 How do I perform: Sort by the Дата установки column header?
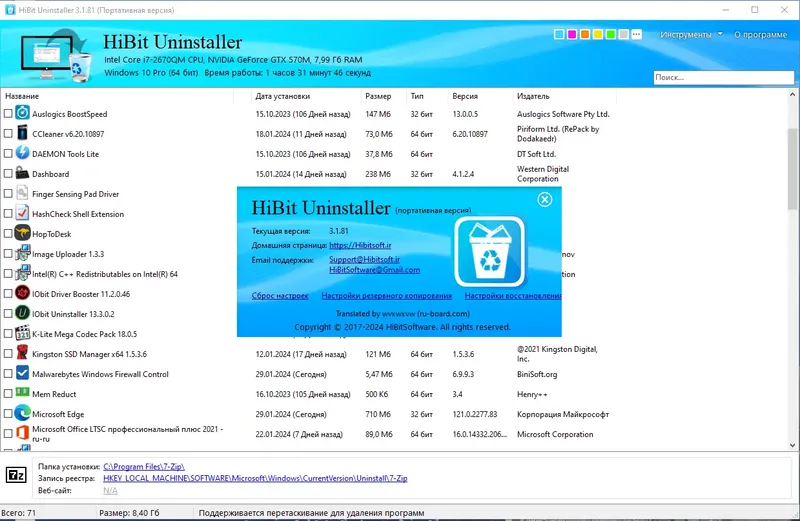point(283,96)
